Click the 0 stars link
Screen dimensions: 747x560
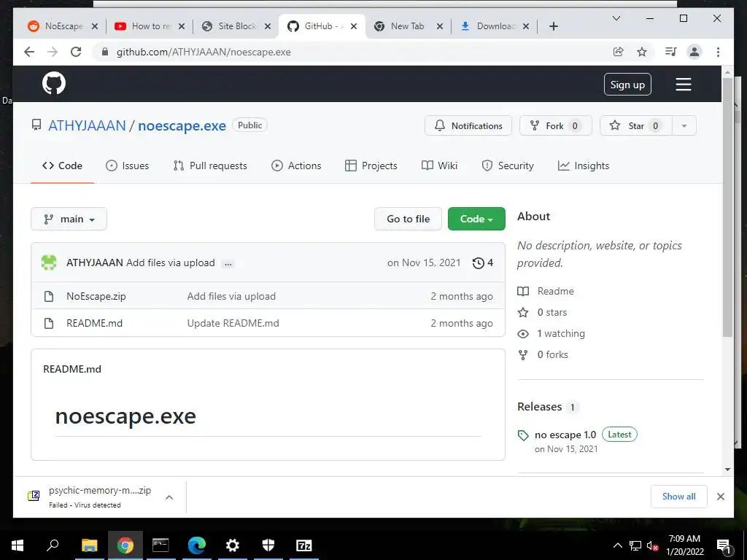[552, 312]
